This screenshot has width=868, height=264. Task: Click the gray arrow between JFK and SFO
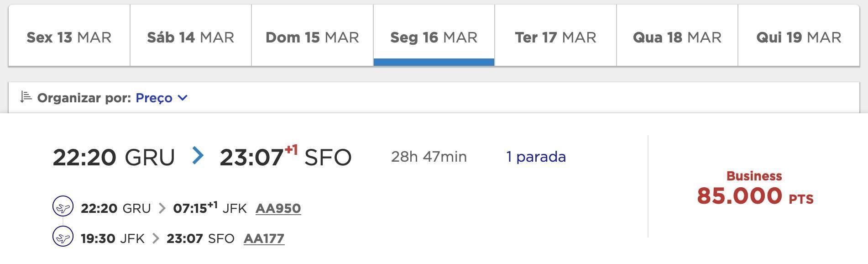[156, 238]
